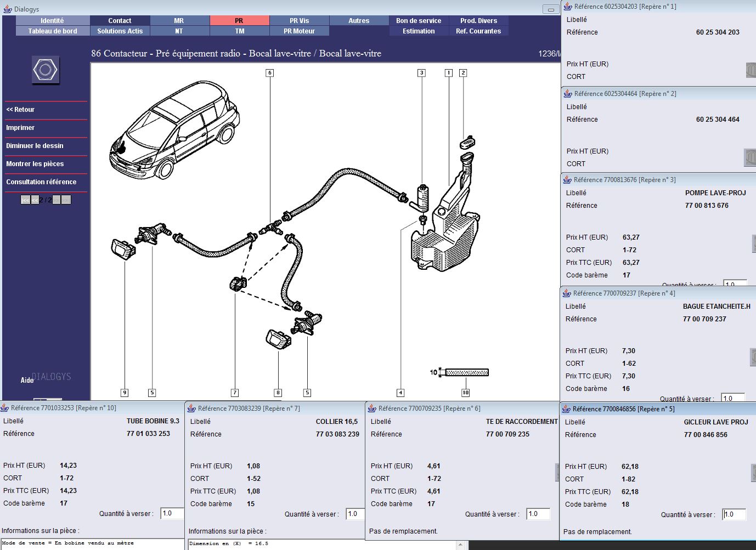Click quantity field for GICLEUR LAVE PROJ

point(735,514)
